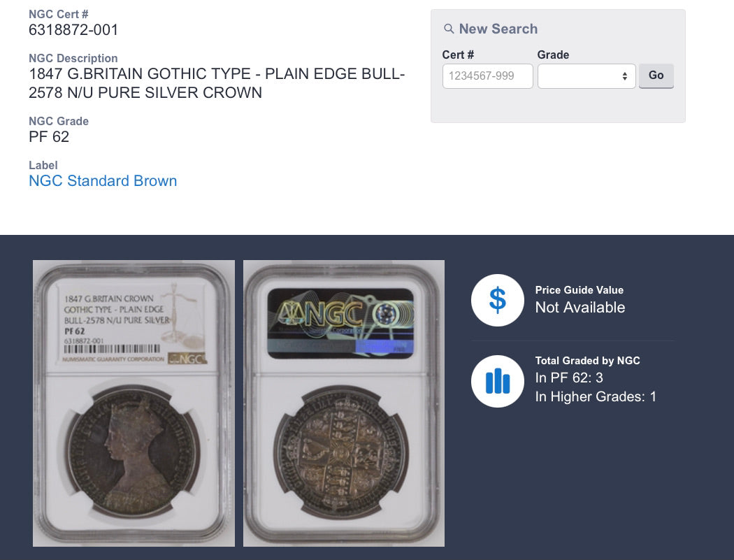Screen dimensions: 734x560
Task: Open the obverse coin slab image
Action: 134,403
